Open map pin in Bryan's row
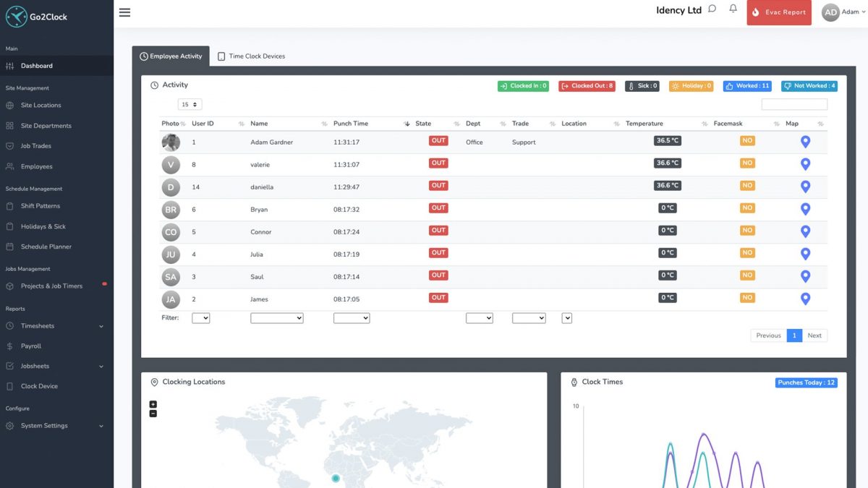This screenshot has width=868, height=488. point(805,210)
